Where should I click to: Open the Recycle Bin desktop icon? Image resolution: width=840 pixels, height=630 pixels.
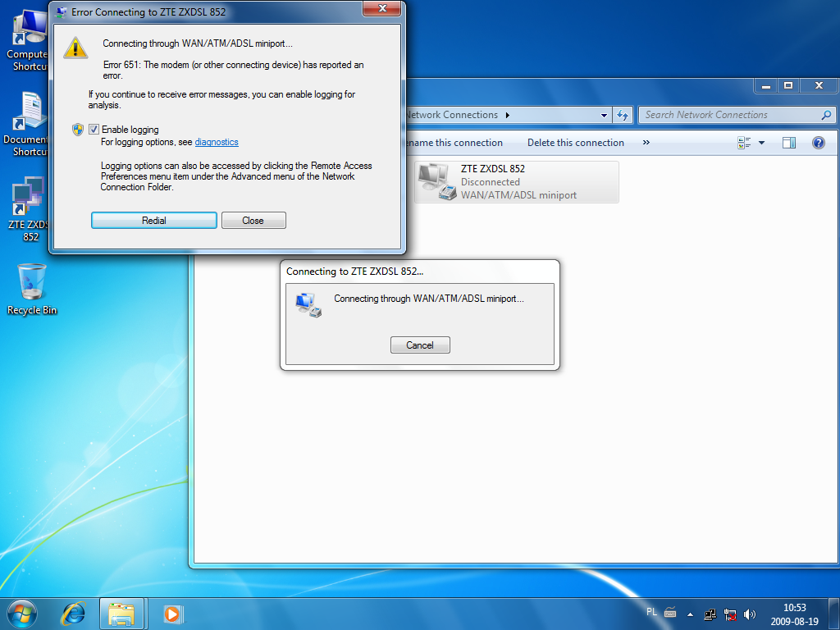click(32, 289)
